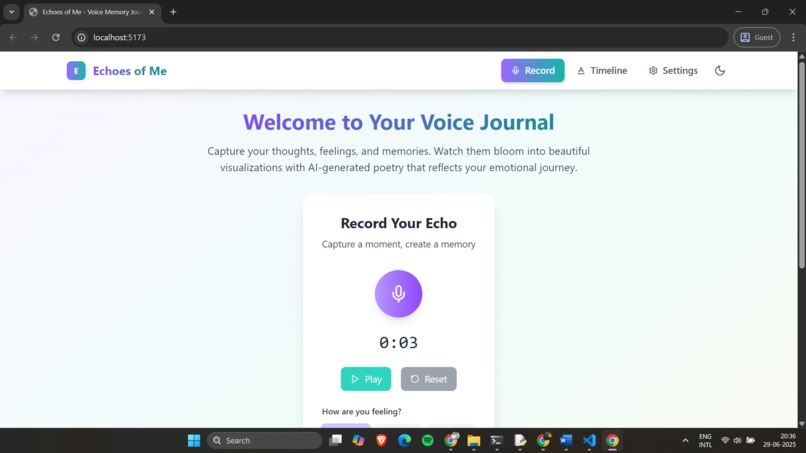Click the ENG INTL language indicator
Screen dimensions: 806x453
coord(705,441)
